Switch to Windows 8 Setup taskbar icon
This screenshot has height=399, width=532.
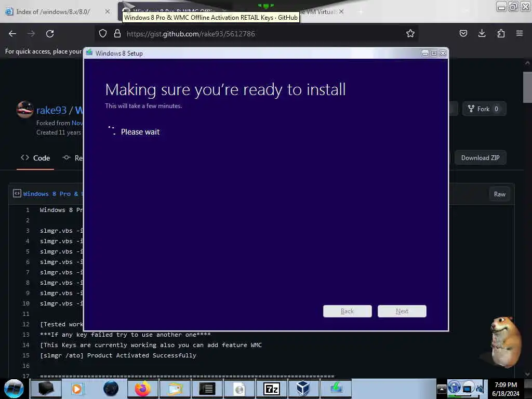tap(336, 389)
